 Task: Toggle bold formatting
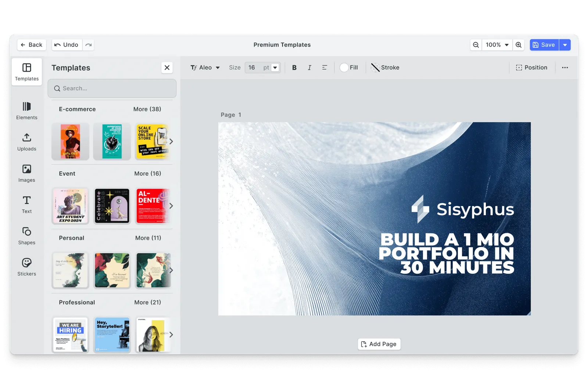[294, 68]
